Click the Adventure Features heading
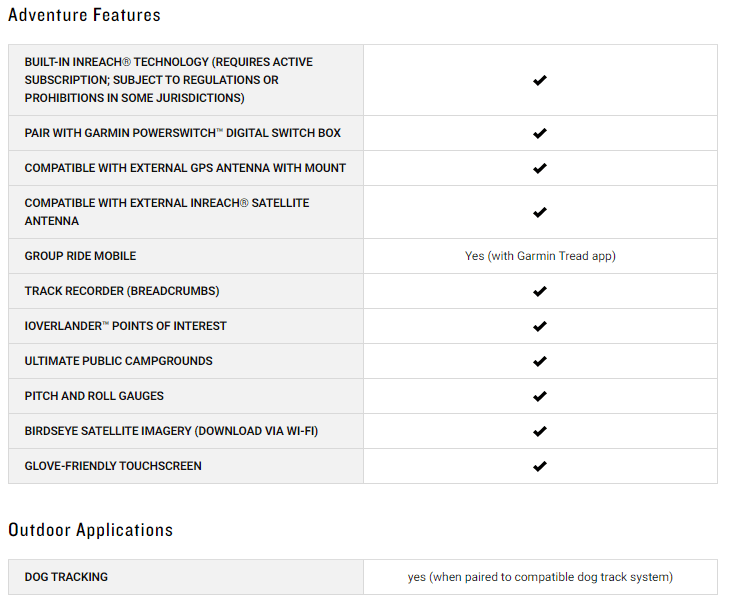This screenshot has width=731, height=603. tap(84, 15)
